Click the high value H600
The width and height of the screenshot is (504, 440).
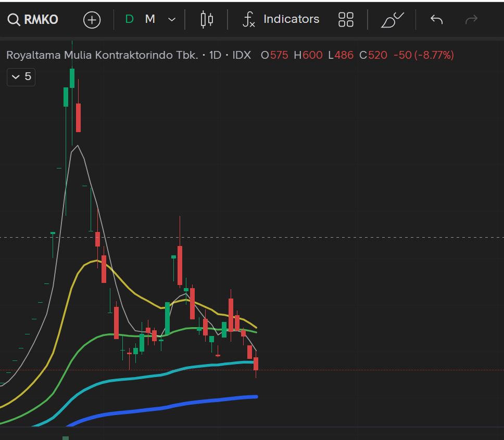(x=308, y=55)
